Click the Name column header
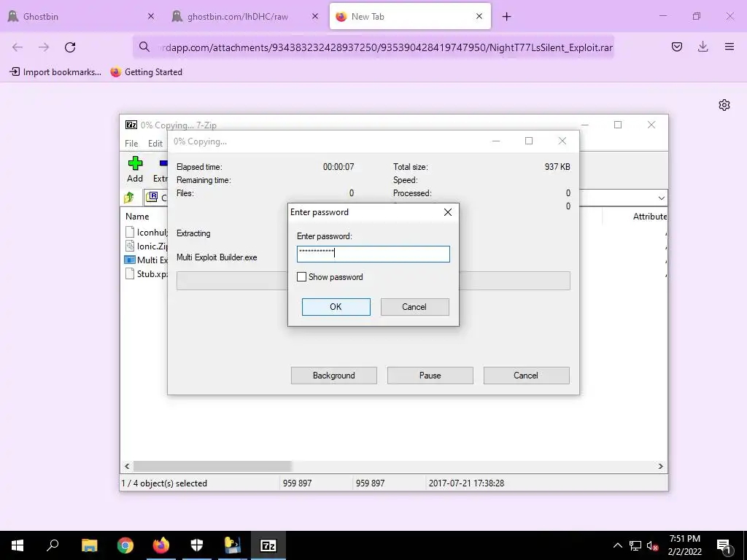Screen dimensions: 747x560 pos(137,216)
